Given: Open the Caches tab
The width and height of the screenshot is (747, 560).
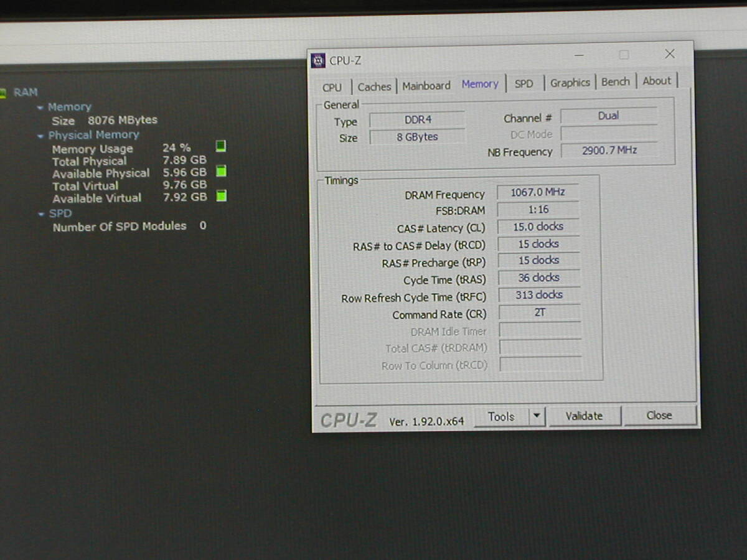Looking at the screenshot, I should [374, 86].
